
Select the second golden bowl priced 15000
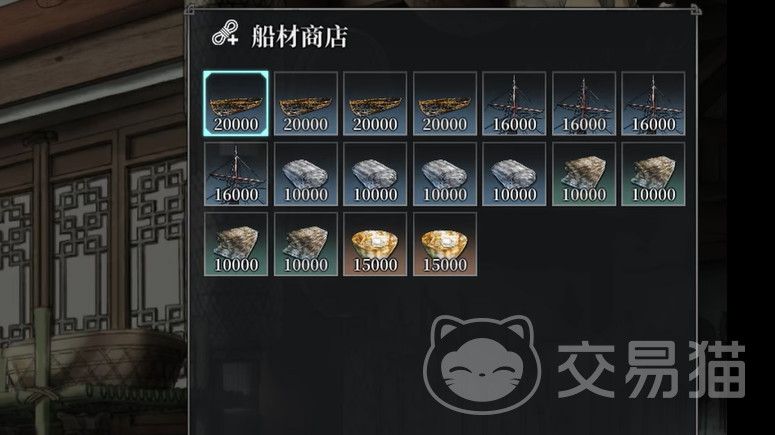point(445,244)
